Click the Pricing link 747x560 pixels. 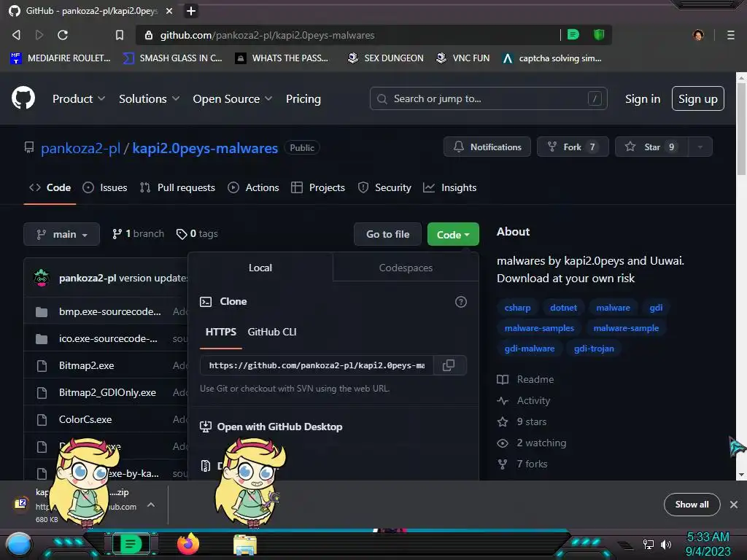click(x=303, y=98)
